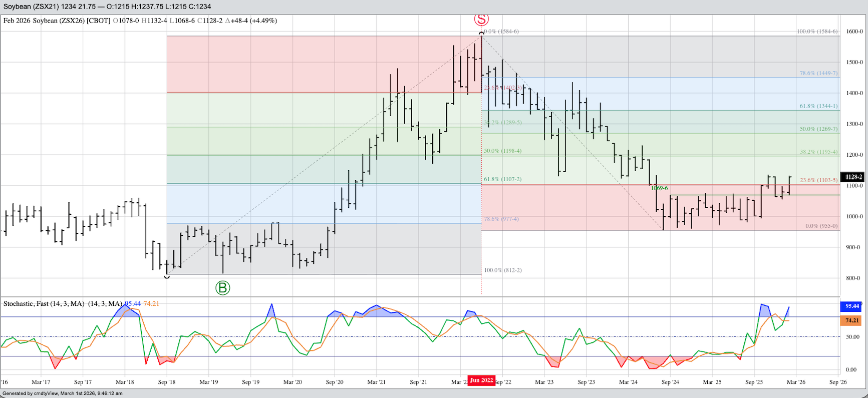The image size is (868, 398).
Task: Click the red Jun 2022 date flag
Action: (x=481, y=380)
